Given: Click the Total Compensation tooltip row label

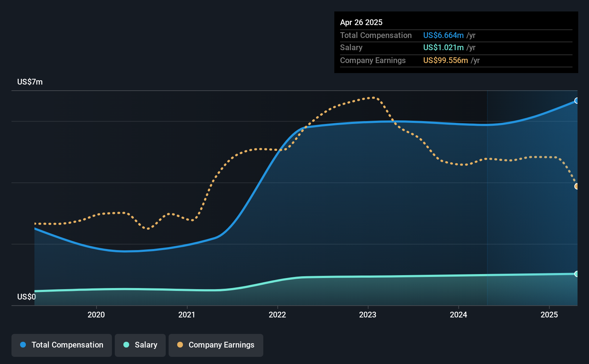Looking at the screenshot, I should [x=376, y=35].
